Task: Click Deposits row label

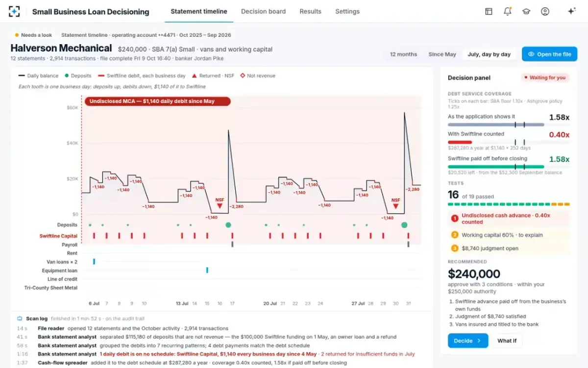Action: pos(67,225)
